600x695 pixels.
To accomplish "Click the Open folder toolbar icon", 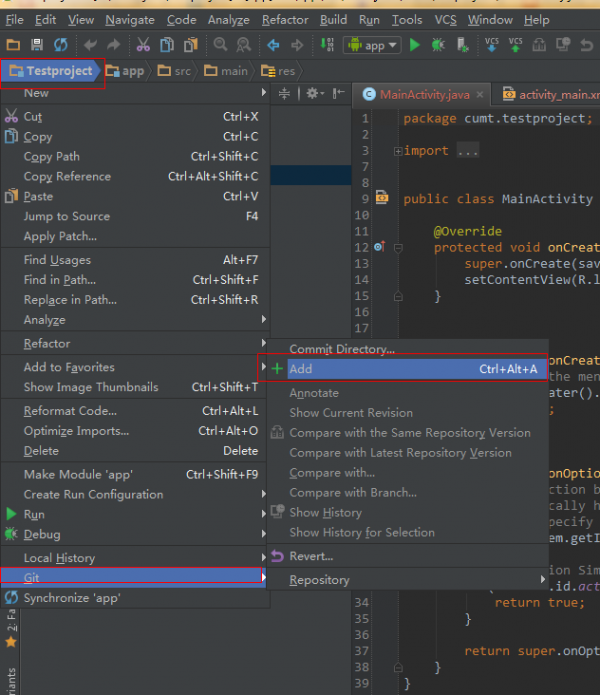I will pyautogui.click(x=13, y=45).
